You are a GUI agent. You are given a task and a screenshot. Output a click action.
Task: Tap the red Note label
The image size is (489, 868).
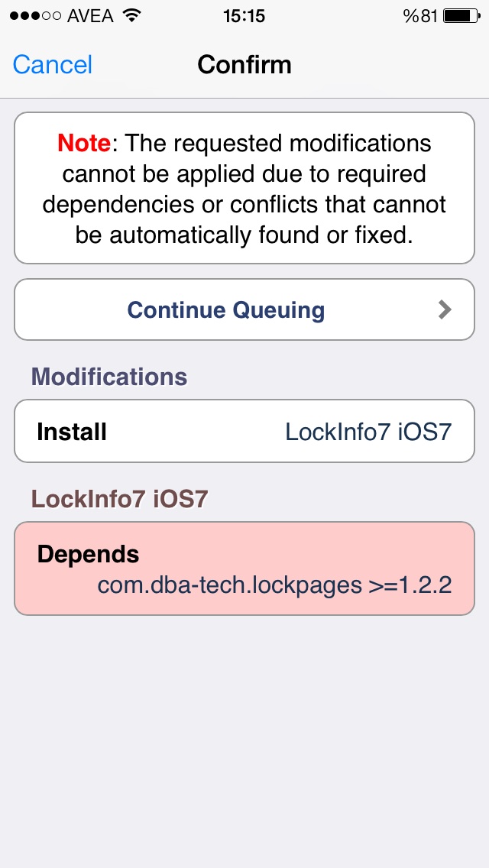coord(83,143)
